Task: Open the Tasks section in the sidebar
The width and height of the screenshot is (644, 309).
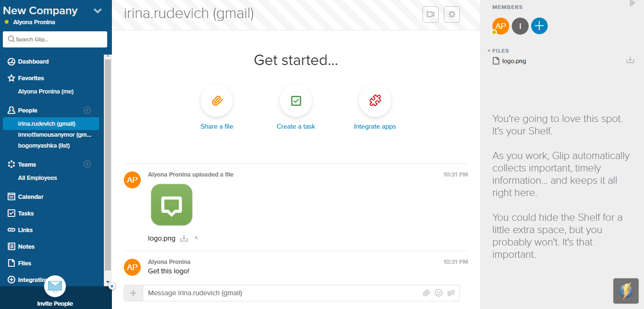Action: 26,213
